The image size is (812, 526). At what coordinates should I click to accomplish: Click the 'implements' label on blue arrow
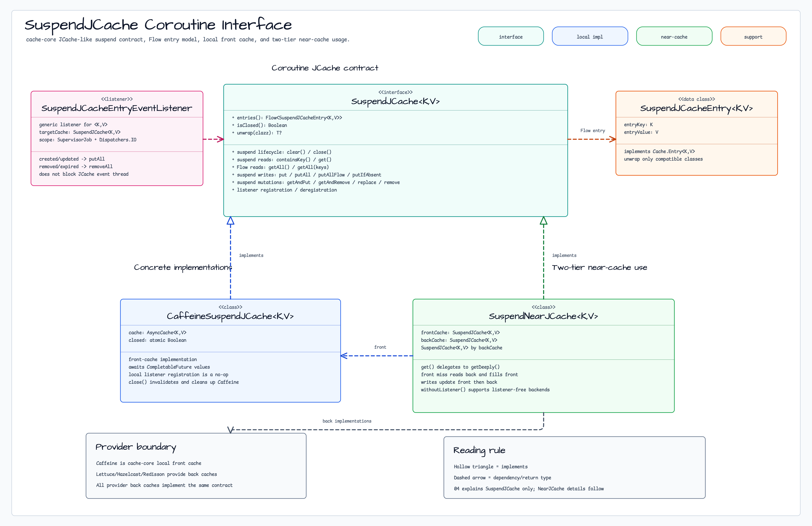(251, 255)
